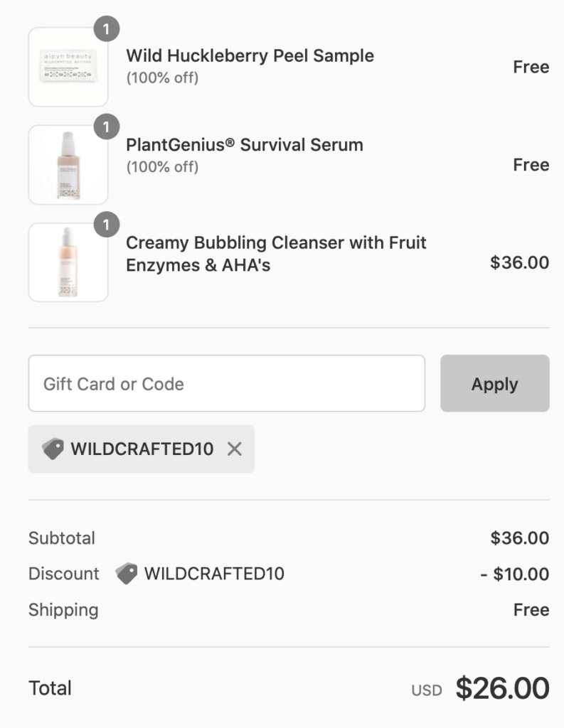Click the WILDCRAFTED10 label in Discount row

(x=214, y=574)
